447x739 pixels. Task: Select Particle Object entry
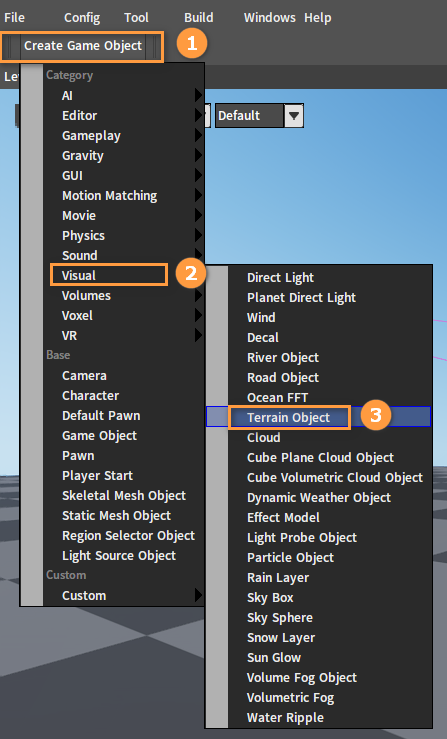290,558
